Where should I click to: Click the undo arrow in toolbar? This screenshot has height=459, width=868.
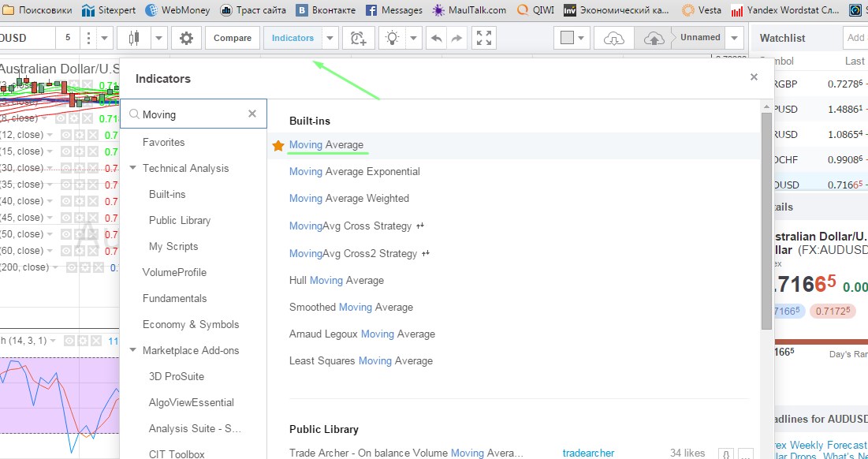click(x=435, y=38)
